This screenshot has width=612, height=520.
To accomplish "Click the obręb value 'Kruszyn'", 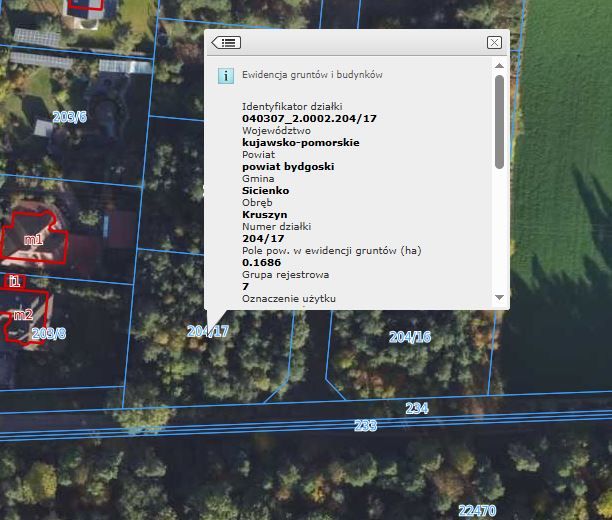I will [265, 215].
